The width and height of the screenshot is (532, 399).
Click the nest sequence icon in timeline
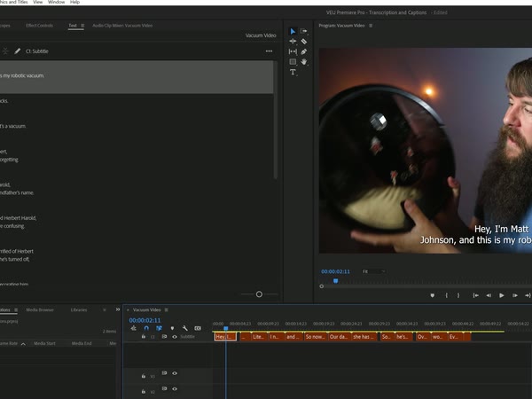134,328
